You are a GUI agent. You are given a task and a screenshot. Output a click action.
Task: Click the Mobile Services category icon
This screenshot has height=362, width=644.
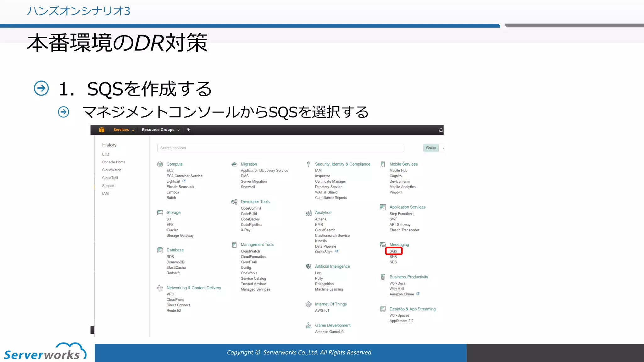[x=383, y=164]
